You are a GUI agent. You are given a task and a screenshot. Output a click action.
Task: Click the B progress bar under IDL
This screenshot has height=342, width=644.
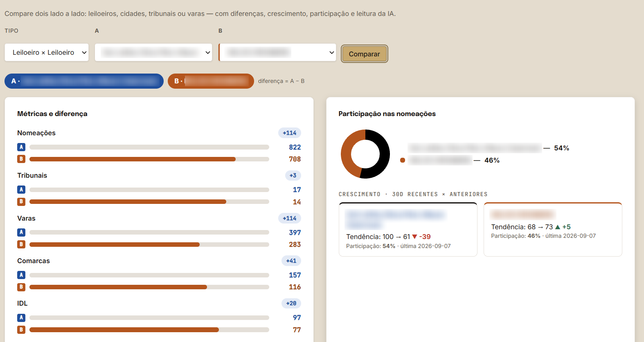(x=149, y=329)
